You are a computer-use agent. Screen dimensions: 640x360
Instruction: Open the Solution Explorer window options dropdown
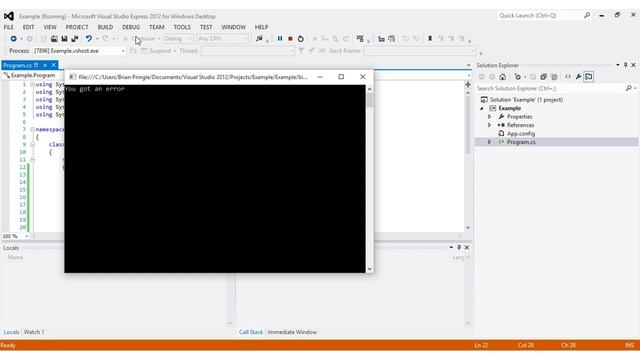(x=618, y=65)
